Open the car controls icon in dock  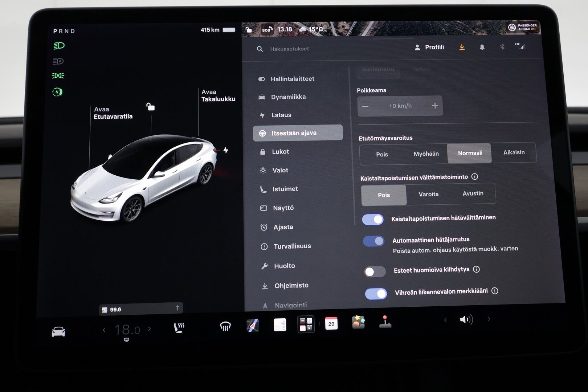tap(58, 332)
